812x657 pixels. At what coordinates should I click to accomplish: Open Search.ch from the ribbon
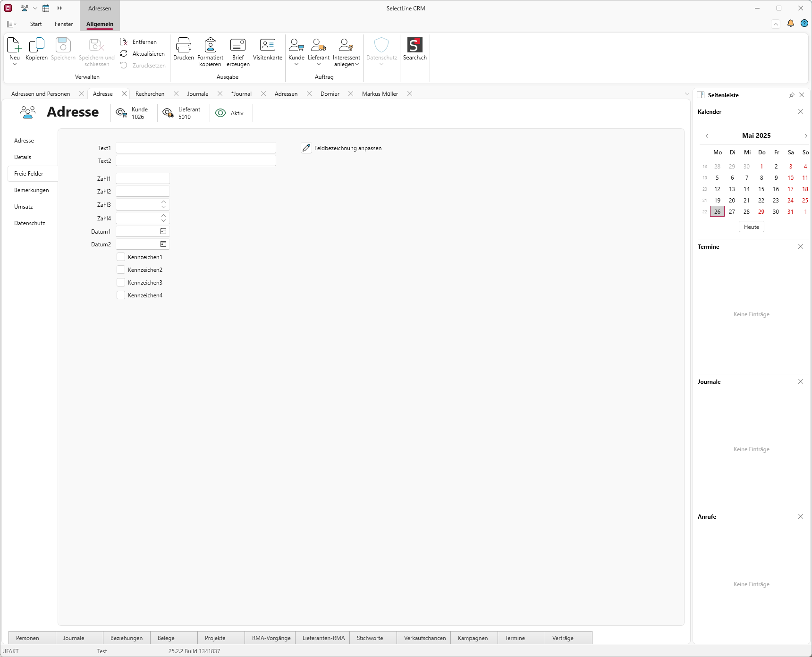click(x=414, y=46)
